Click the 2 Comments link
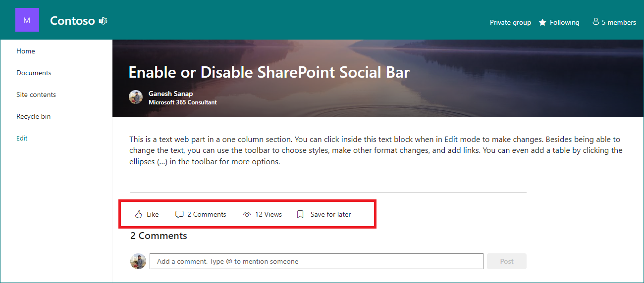Screen dimensions: 644x283 (x=207, y=214)
